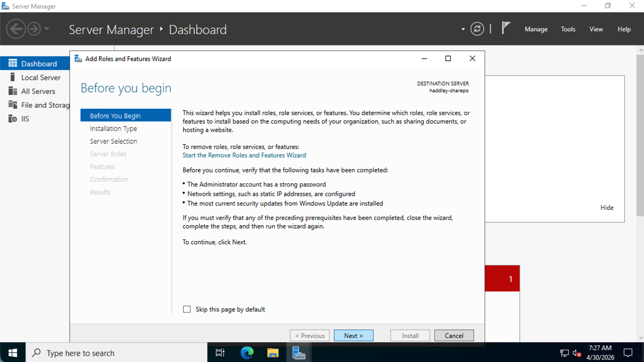
Task: Select Dashboard in the sidebar
Action: coord(35,63)
